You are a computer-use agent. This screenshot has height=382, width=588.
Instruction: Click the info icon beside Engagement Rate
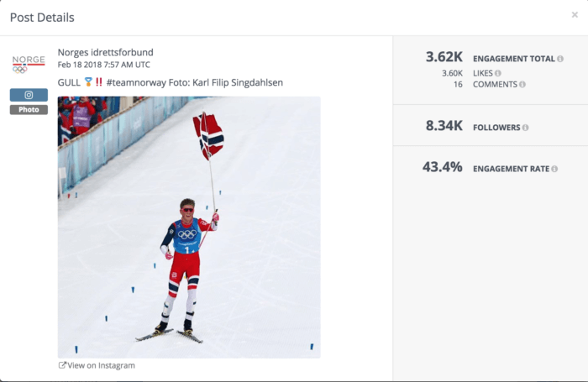click(x=556, y=169)
